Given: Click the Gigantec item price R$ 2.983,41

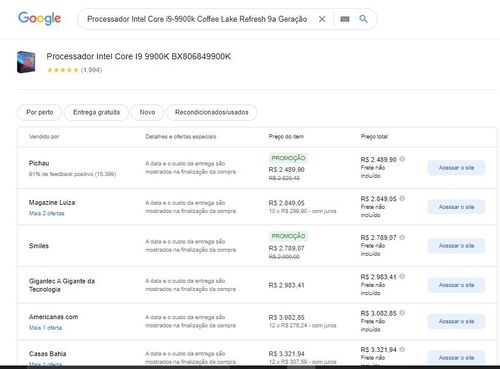Looking at the screenshot, I should coord(286,285).
